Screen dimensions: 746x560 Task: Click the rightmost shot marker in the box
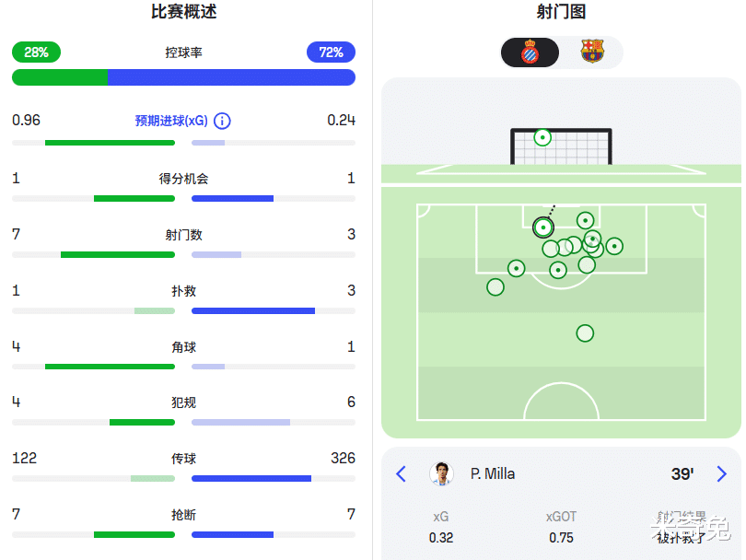(x=614, y=246)
